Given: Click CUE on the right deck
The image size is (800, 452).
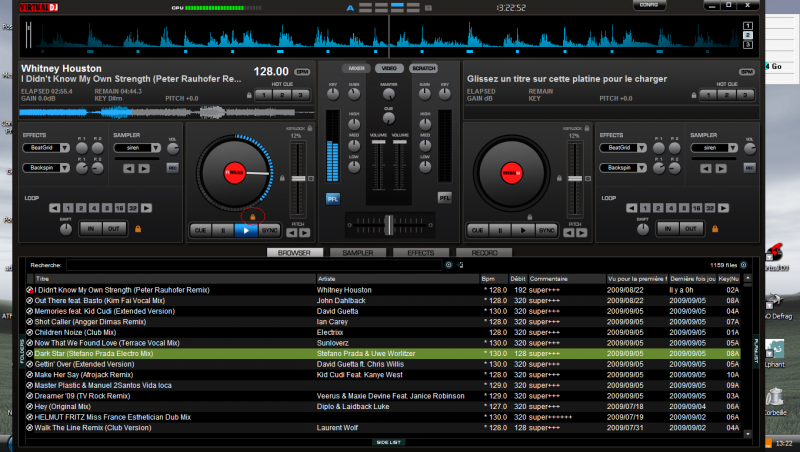Looking at the screenshot, I should coord(478,231).
